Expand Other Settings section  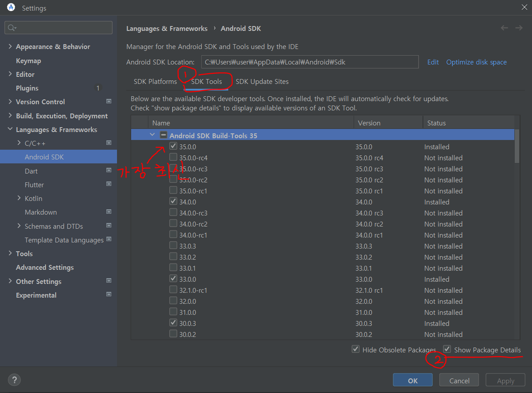10,281
